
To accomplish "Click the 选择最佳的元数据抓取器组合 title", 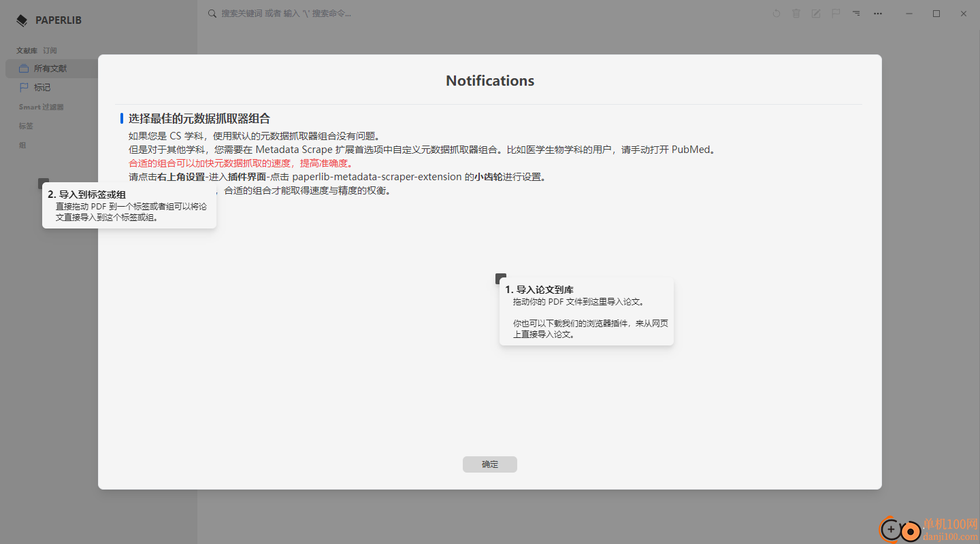I will point(199,118).
